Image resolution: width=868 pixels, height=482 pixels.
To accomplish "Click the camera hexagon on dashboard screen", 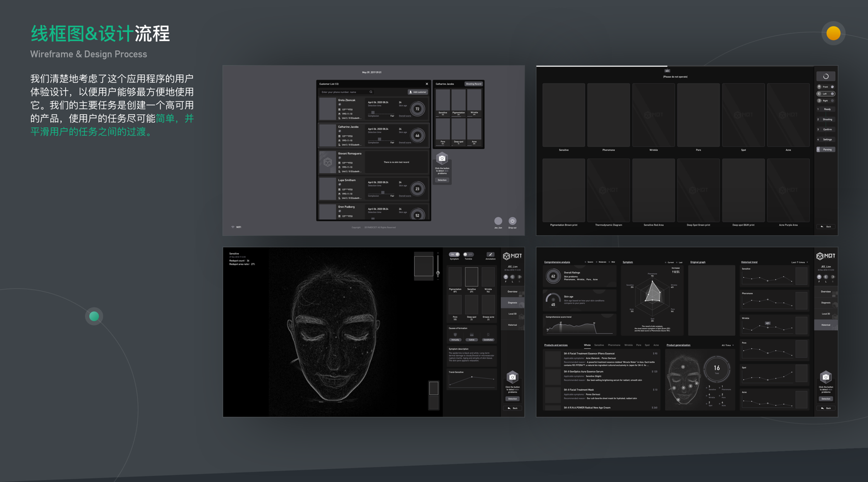I will coord(826,377).
